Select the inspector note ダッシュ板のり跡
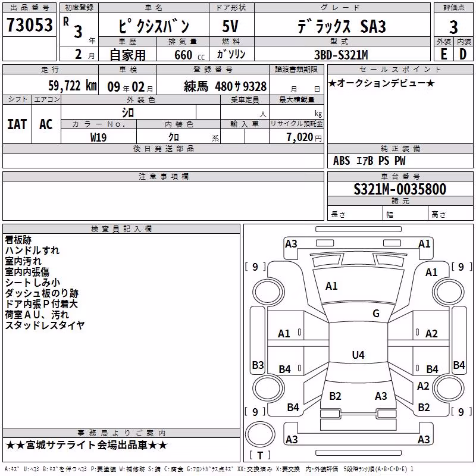476x476 pixels. (x=42, y=293)
